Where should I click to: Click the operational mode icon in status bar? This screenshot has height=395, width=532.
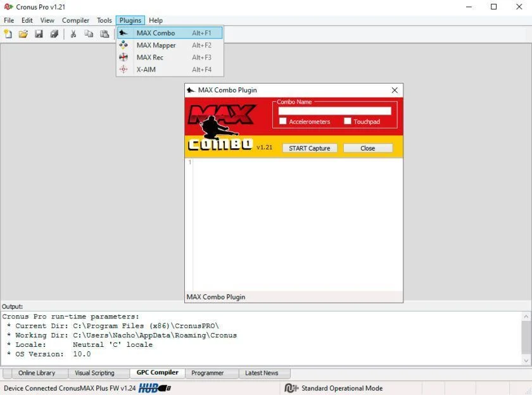click(291, 388)
